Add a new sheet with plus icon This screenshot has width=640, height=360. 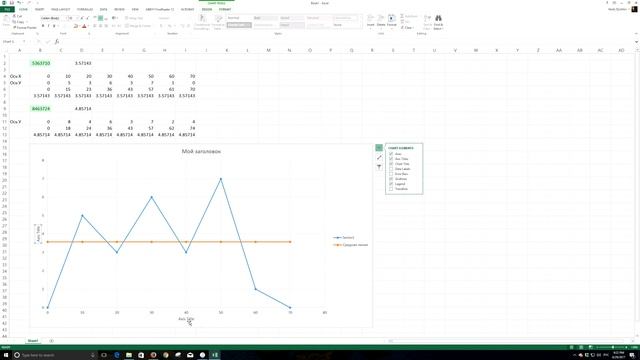[x=51, y=340]
